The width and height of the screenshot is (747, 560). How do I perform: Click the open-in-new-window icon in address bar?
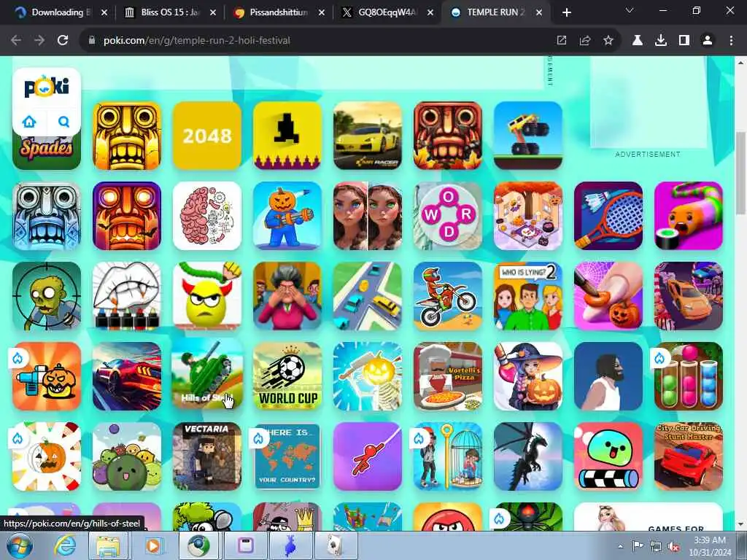[562, 41]
